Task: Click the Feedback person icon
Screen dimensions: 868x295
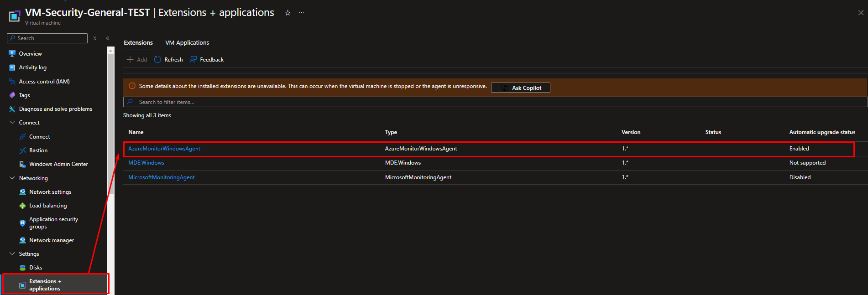Action: click(193, 60)
